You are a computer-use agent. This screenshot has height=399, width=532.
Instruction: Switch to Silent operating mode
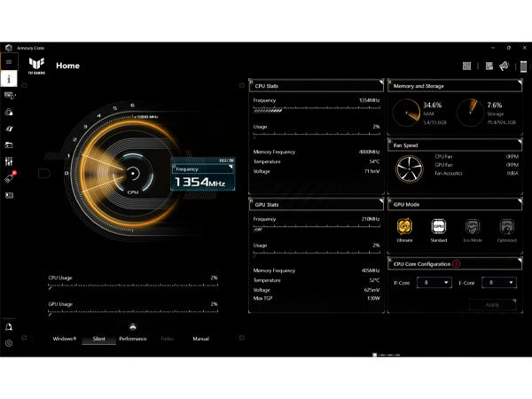coord(98,339)
